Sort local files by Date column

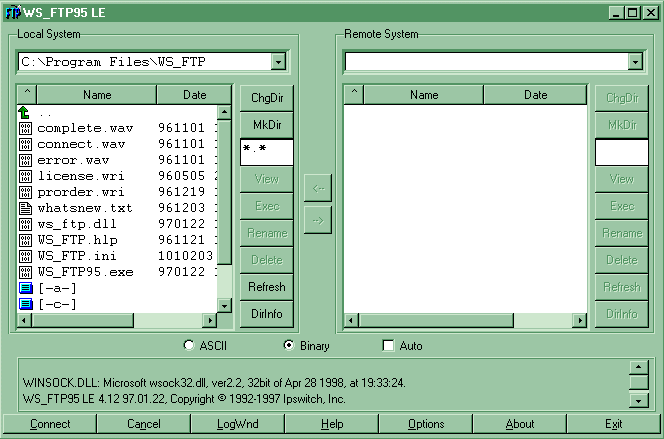194,94
